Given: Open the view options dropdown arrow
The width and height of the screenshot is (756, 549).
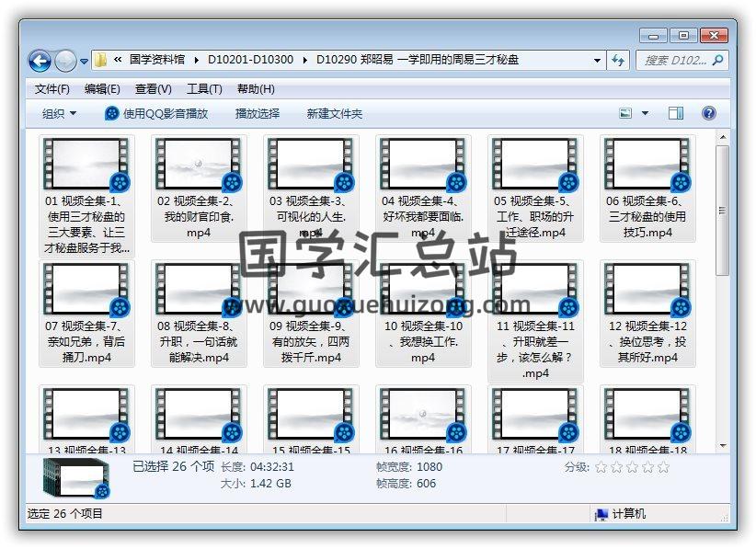Looking at the screenshot, I should [x=645, y=113].
